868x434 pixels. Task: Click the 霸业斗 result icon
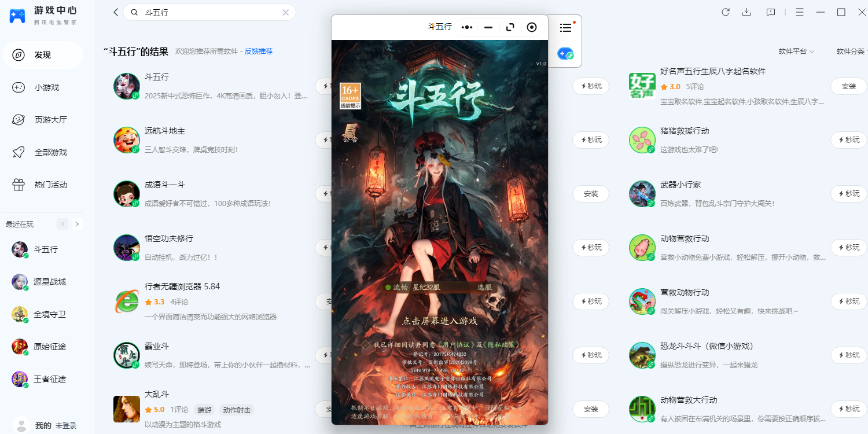[x=127, y=355]
